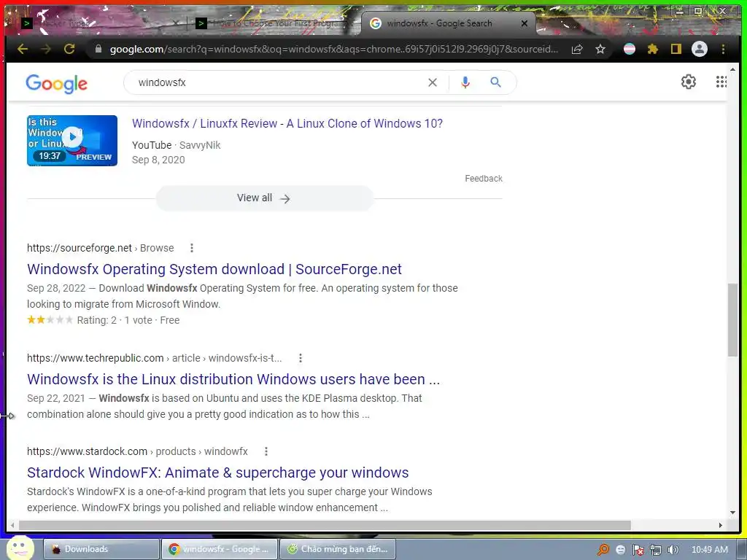Click the vertical scrollbar thumb
Viewport: 747px width, 560px height.
(x=732, y=320)
